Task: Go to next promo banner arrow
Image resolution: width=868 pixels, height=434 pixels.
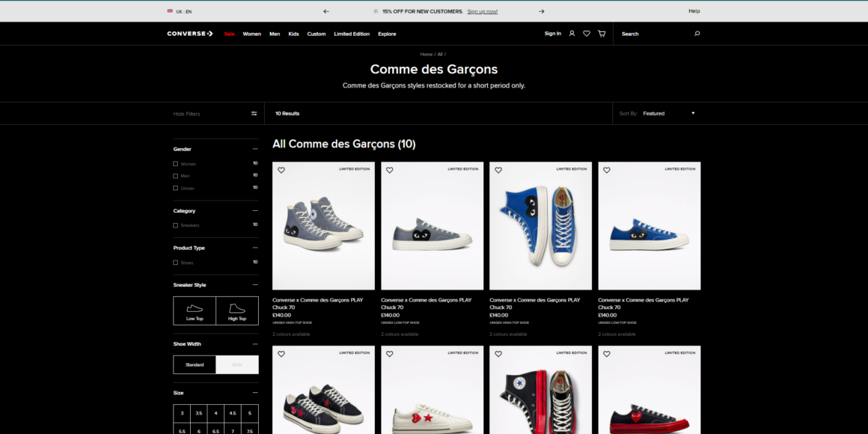Action: click(x=541, y=11)
